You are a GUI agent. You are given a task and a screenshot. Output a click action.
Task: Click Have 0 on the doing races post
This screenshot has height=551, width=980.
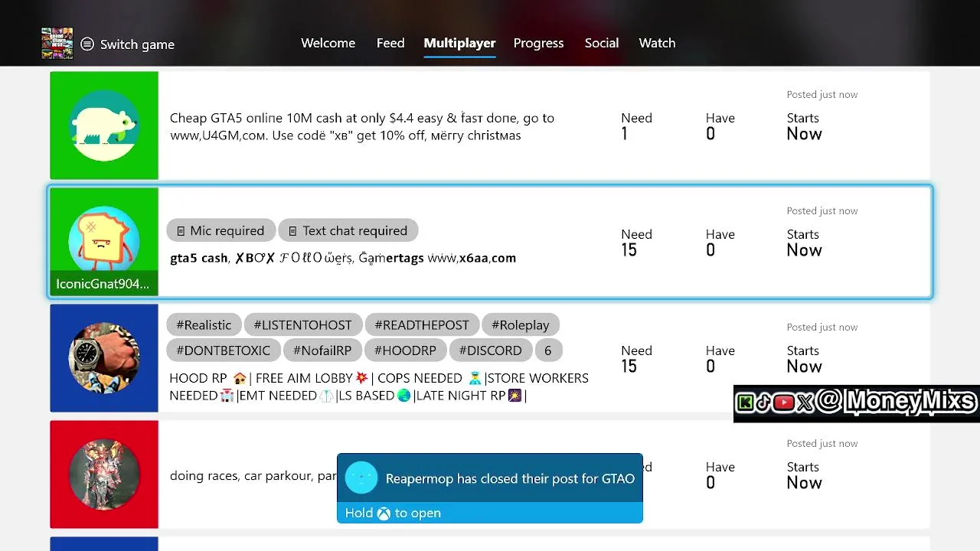(x=720, y=474)
